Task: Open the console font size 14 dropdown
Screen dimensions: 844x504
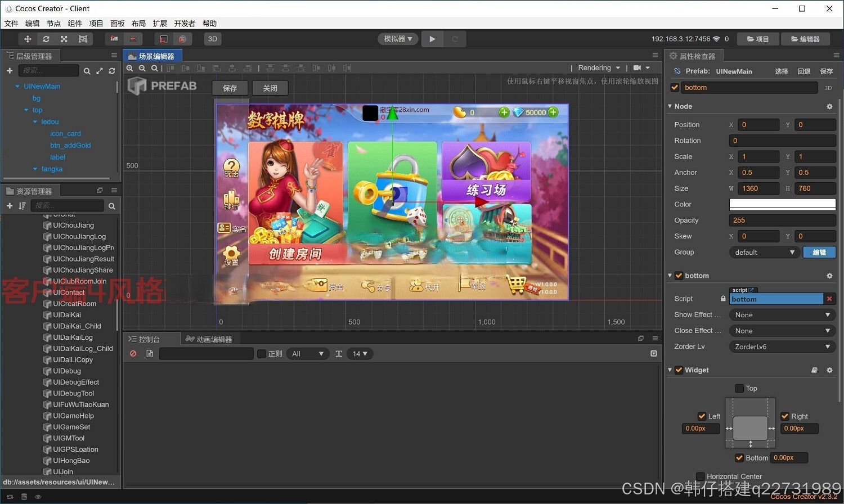Action: point(360,354)
